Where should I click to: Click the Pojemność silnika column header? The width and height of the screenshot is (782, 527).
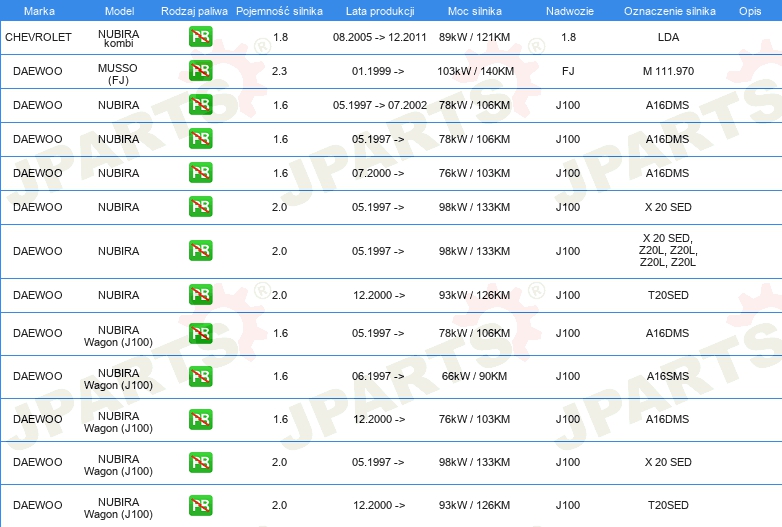click(279, 10)
